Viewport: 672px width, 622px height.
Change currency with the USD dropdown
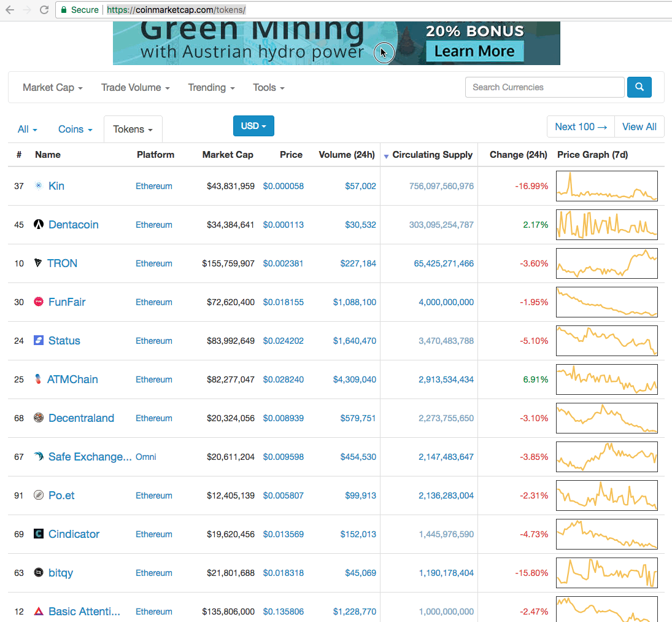coord(253,126)
